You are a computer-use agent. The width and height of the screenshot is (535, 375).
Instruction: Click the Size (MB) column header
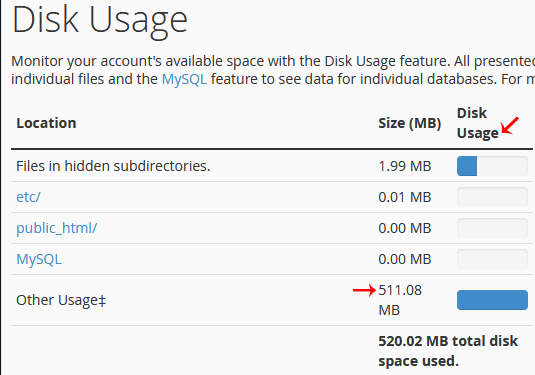point(409,123)
